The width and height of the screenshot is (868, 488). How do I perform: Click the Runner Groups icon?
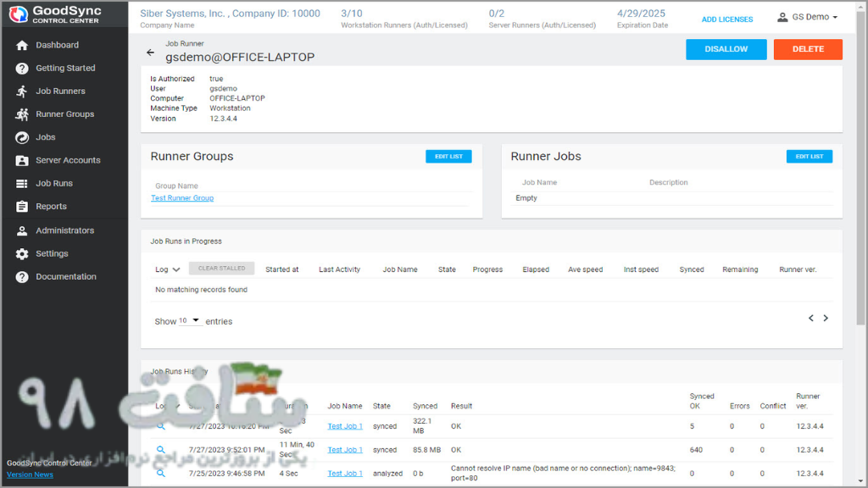pyautogui.click(x=22, y=114)
